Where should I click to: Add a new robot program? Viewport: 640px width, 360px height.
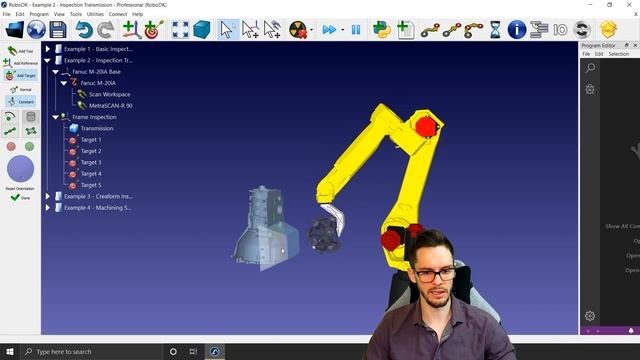click(x=405, y=30)
